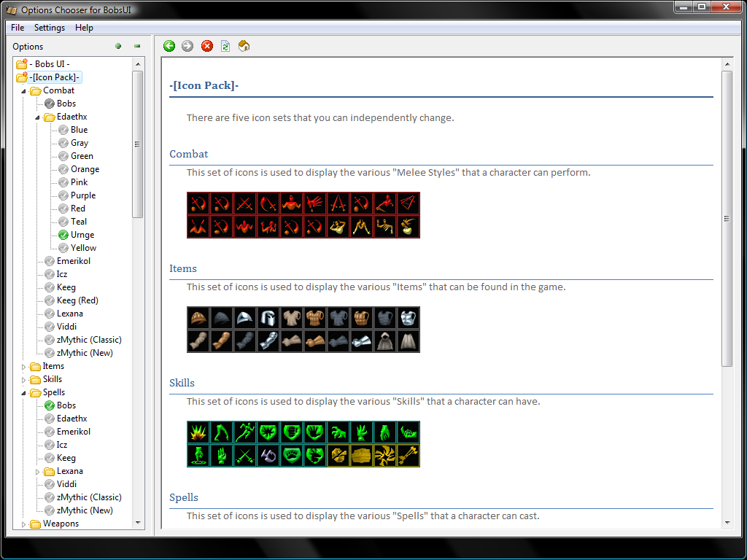
Task: Click the '-[Icon Pack]-' page title
Action: click(204, 85)
